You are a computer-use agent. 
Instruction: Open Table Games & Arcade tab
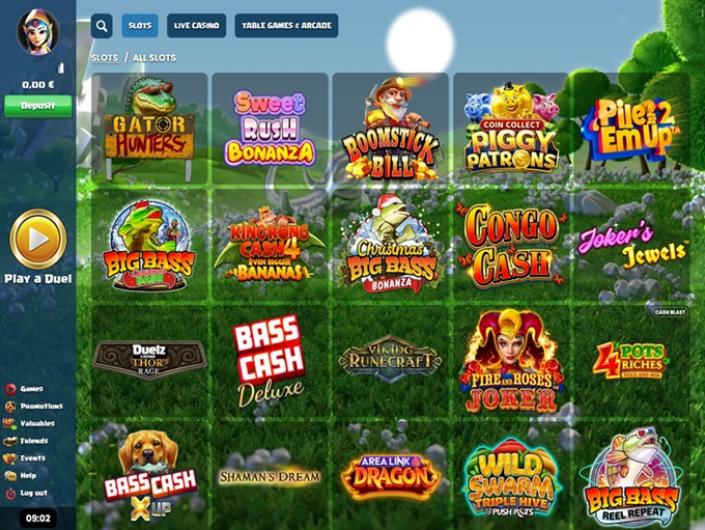[286, 26]
